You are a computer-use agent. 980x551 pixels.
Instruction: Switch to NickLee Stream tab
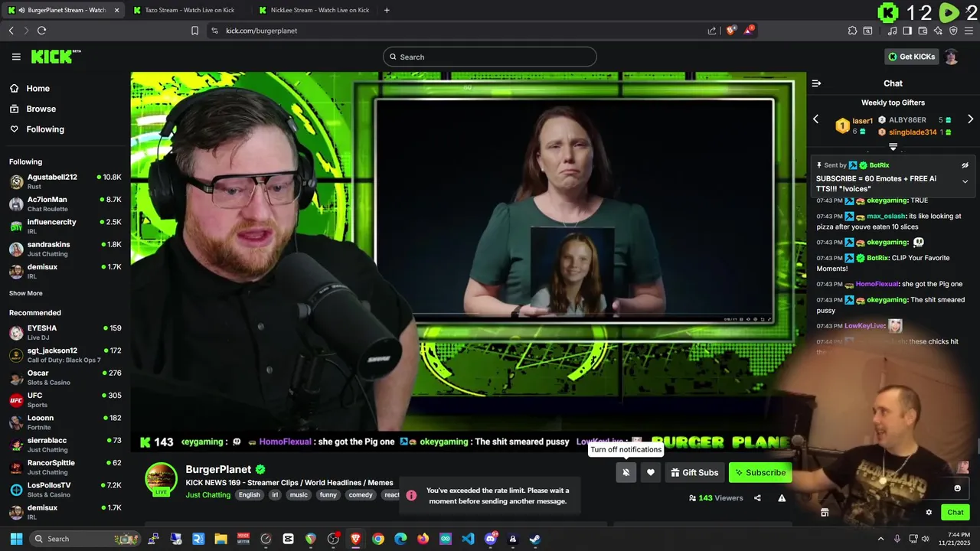(x=314, y=10)
